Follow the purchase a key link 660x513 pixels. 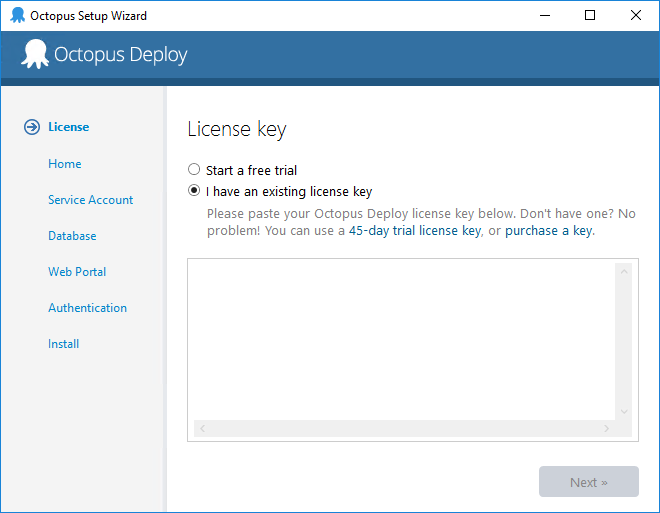point(549,231)
